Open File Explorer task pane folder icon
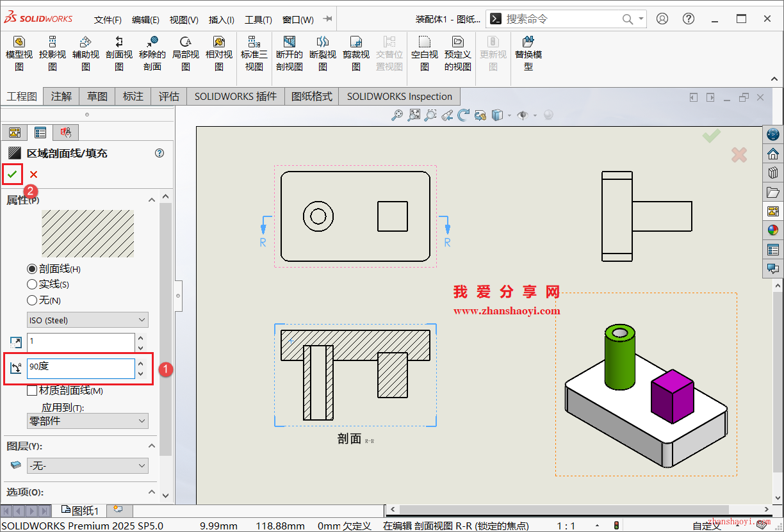Viewport: 784px width, 532px height. pyautogui.click(x=773, y=192)
